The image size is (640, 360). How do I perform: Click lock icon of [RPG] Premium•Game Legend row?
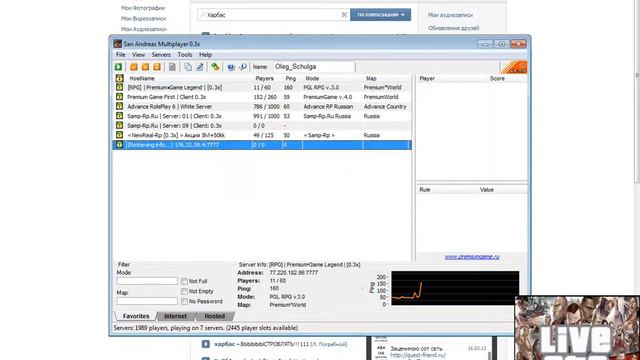coord(119,87)
